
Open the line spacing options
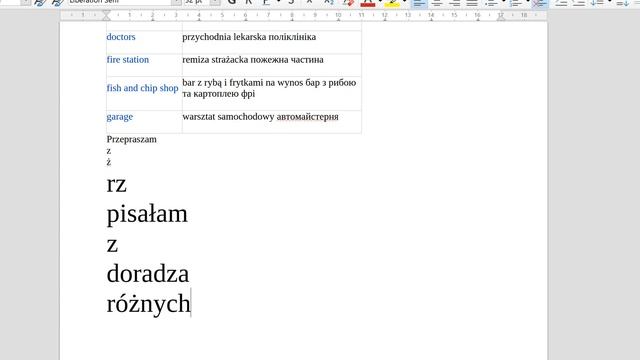pos(597,3)
